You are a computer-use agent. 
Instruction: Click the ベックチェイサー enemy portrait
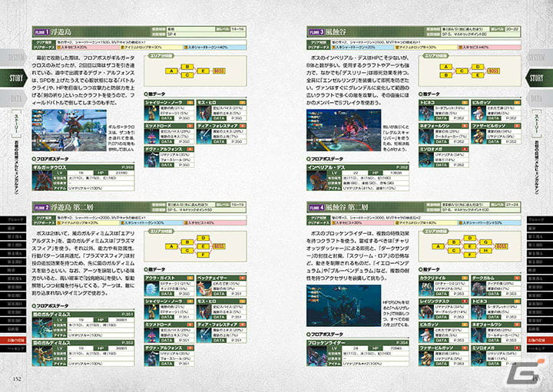pyautogui.click(x=204, y=288)
